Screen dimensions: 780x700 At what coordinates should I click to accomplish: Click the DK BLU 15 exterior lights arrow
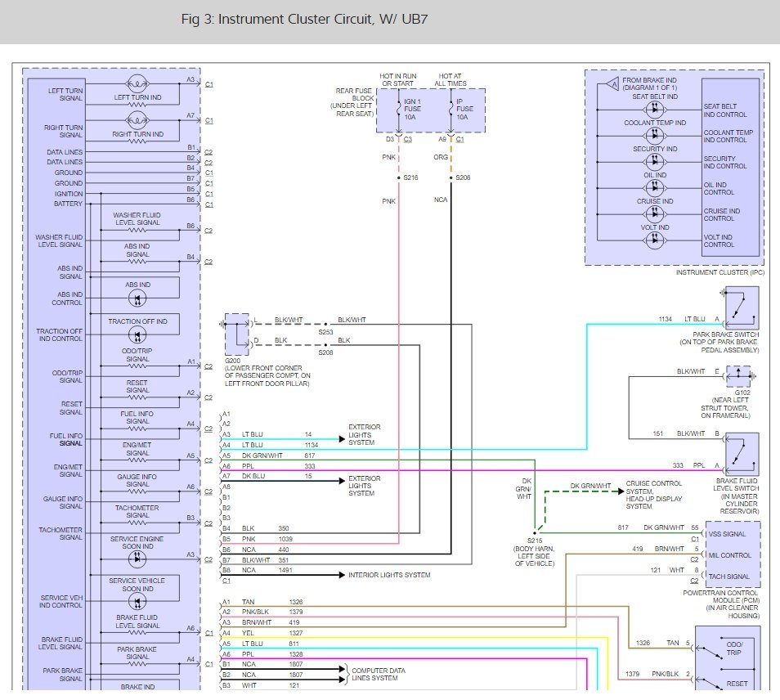pyautogui.click(x=342, y=481)
